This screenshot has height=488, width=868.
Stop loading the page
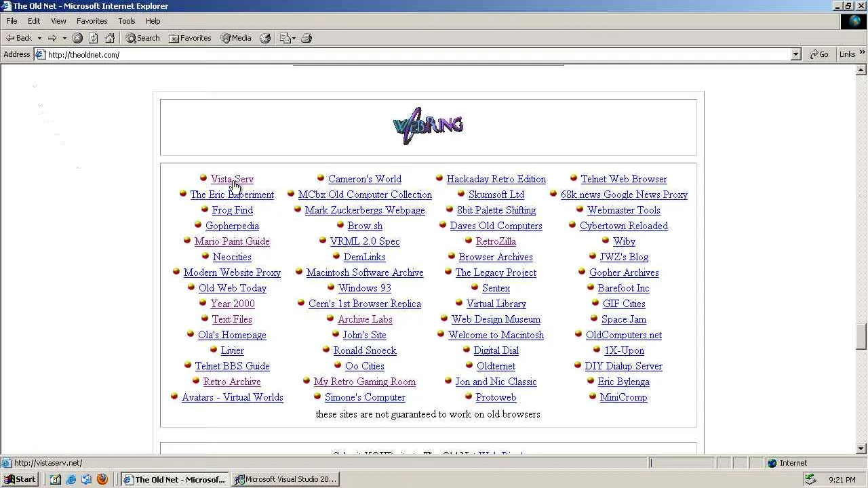[x=77, y=38]
